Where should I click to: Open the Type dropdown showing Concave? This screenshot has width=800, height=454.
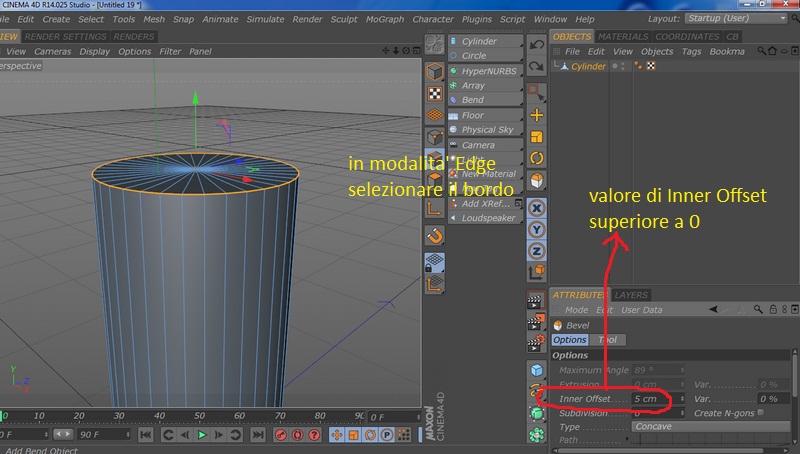(708, 427)
